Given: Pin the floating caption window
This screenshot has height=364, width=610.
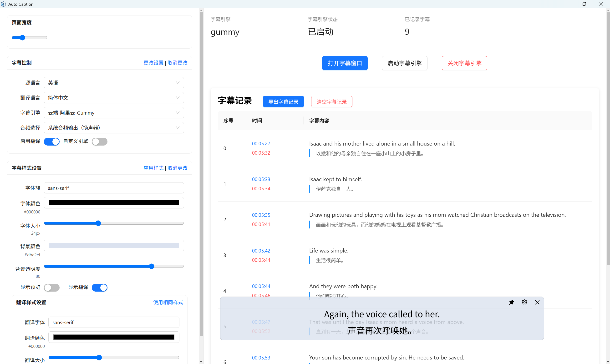Looking at the screenshot, I should (x=511, y=302).
